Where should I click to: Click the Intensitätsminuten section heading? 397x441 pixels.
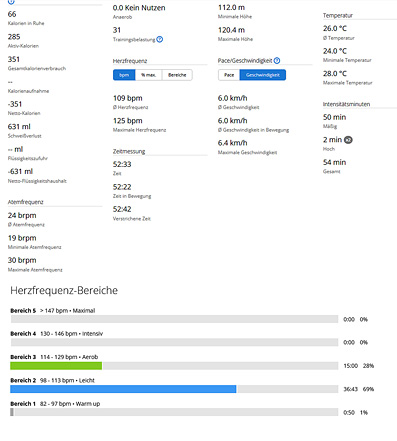346,104
